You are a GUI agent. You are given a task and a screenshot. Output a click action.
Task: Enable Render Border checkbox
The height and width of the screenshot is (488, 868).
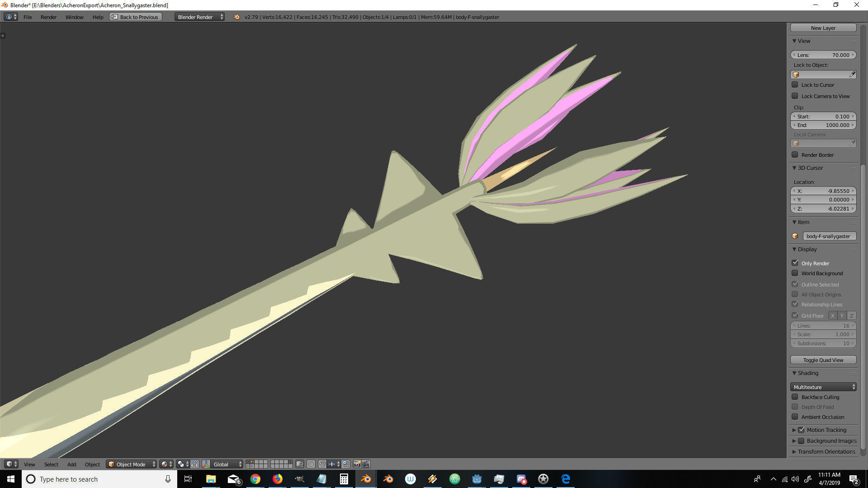coord(795,155)
